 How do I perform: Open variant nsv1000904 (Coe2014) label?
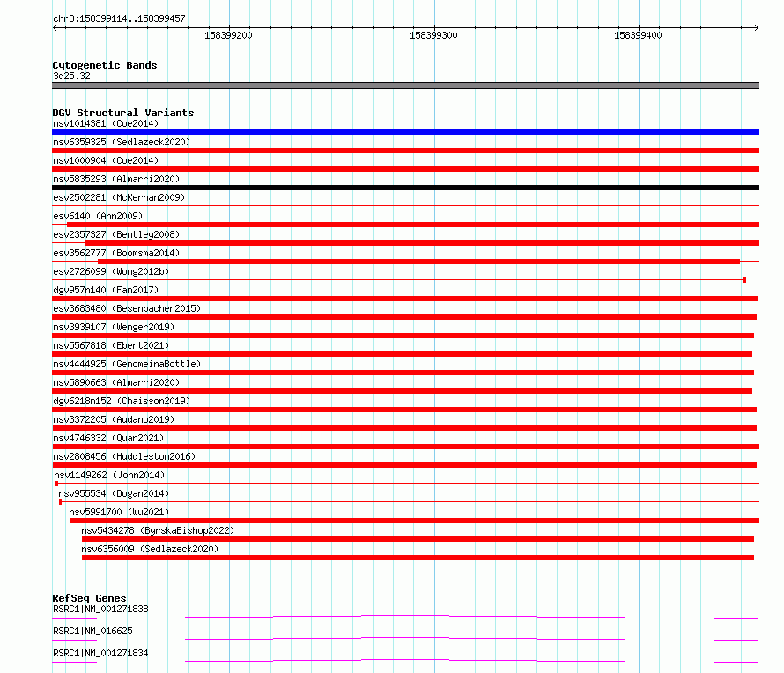click(106, 160)
